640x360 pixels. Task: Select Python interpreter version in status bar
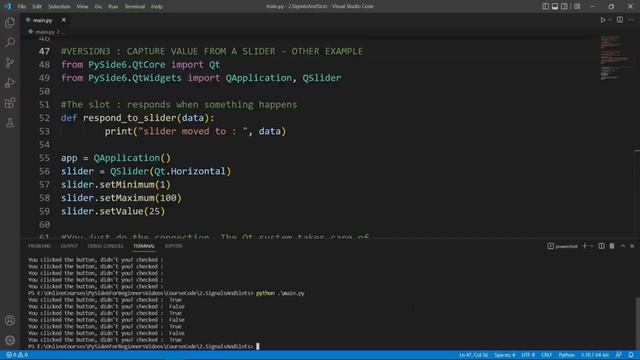click(595, 355)
